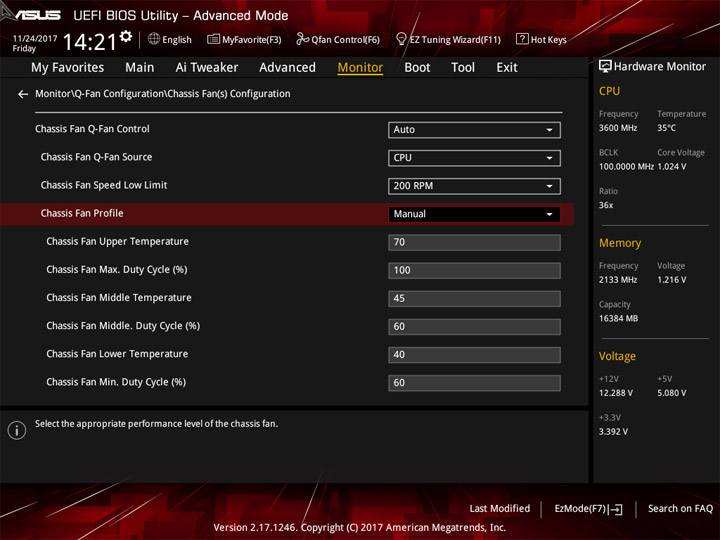Click the CPU heading in Hardware Monitor
Screen dimensions: 720x540
point(609,91)
